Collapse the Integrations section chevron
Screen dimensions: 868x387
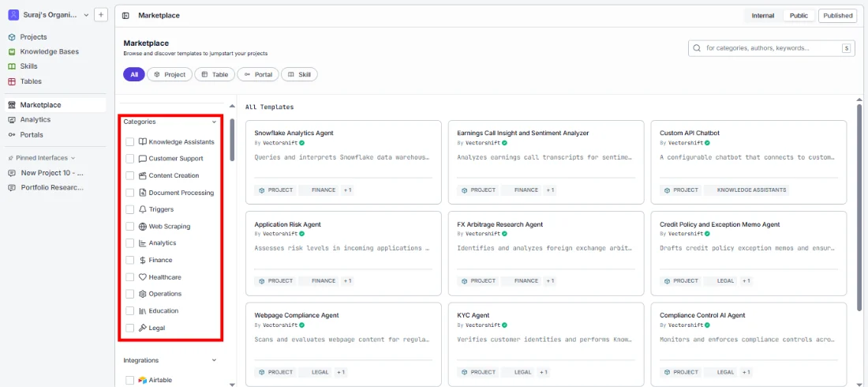214,360
